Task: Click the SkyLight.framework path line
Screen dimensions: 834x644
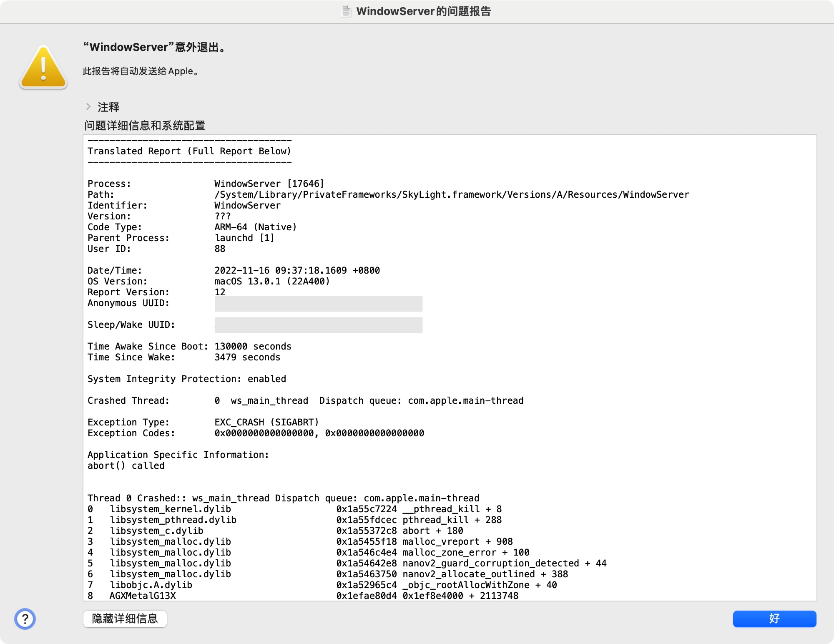Action: coord(451,194)
